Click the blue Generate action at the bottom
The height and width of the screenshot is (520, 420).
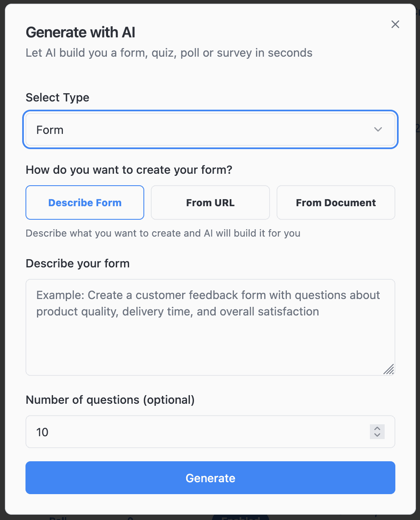[210, 478]
